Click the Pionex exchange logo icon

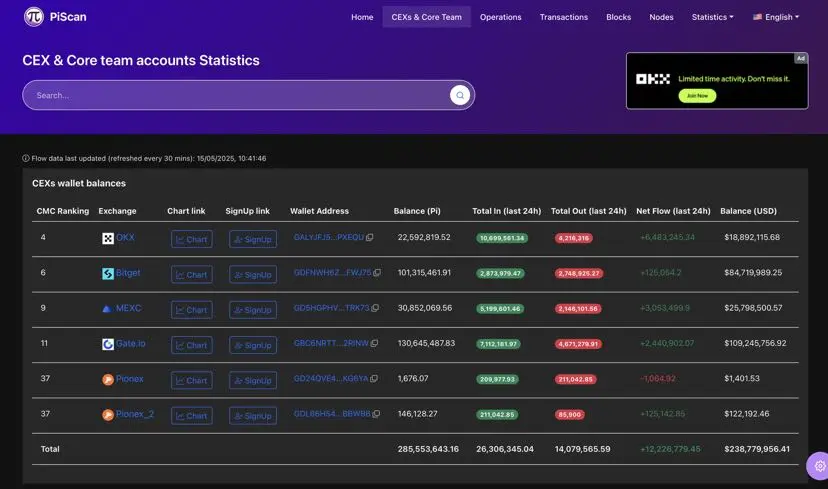point(108,380)
